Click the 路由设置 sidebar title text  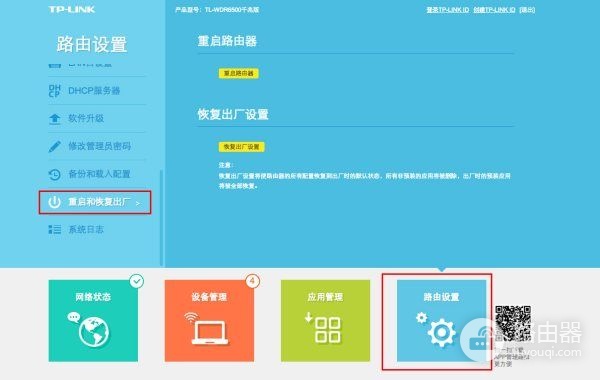92,44
